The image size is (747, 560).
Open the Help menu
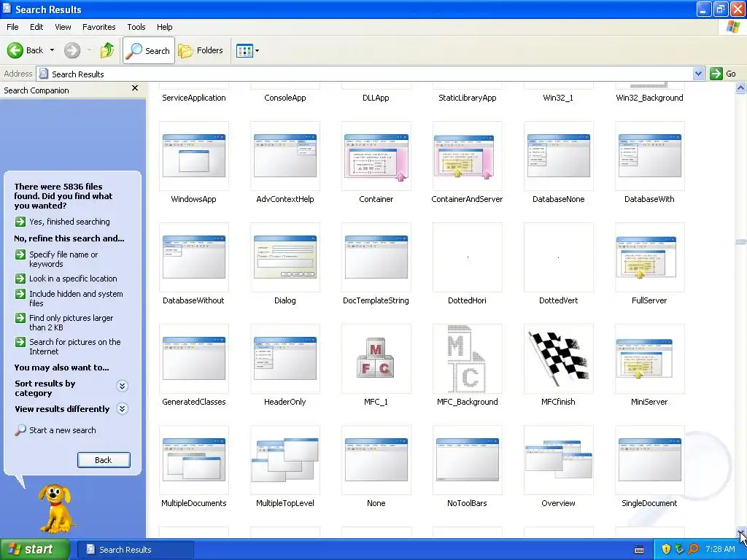pyautogui.click(x=164, y=27)
